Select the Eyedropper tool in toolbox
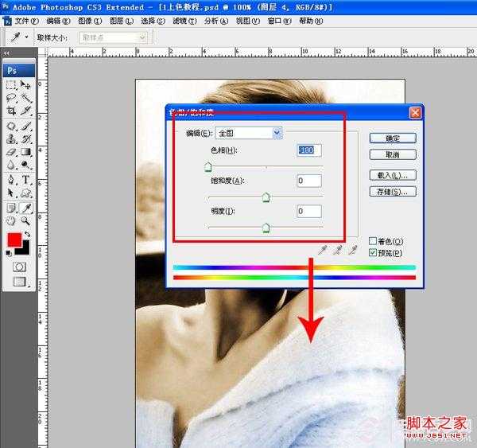The width and height of the screenshot is (477, 448). [26, 208]
